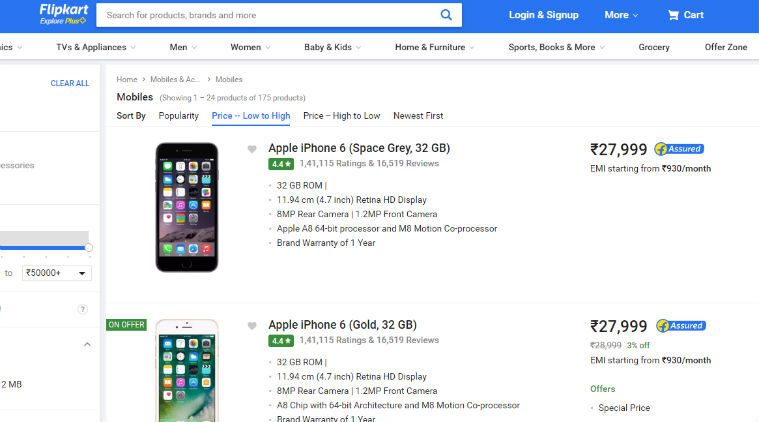The width and height of the screenshot is (759, 422).
Task: Click Special Price offer text
Action: pyautogui.click(x=624, y=408)
